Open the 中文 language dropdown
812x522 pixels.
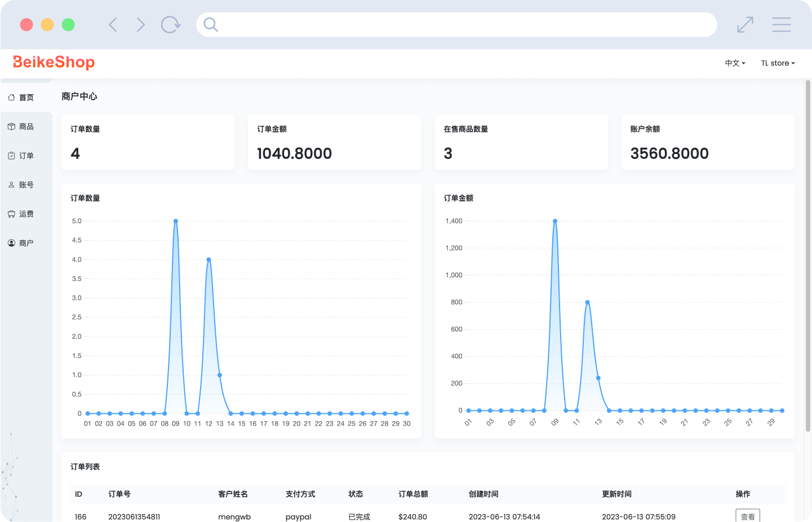point(735,63)
